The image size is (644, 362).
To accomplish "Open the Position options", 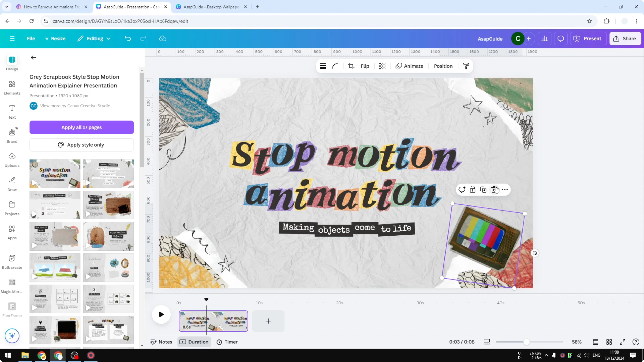I will click(443, 66).
